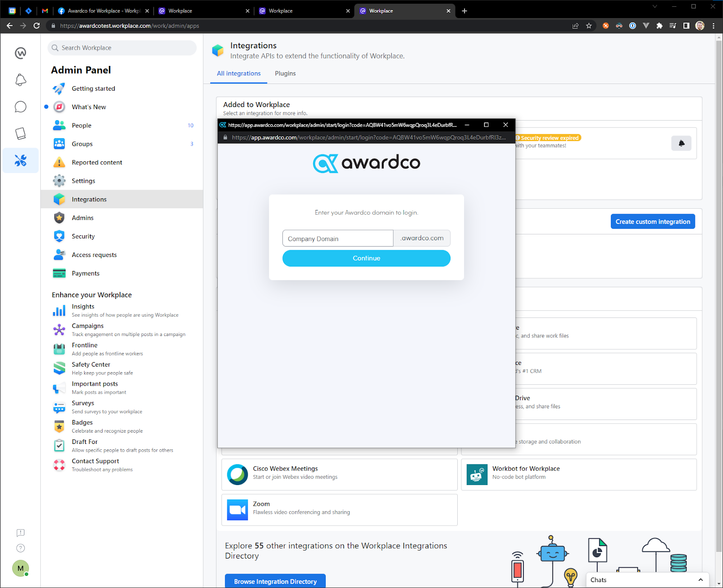
Task: Open Security in the Admin Panel
Action: [83, 236]
